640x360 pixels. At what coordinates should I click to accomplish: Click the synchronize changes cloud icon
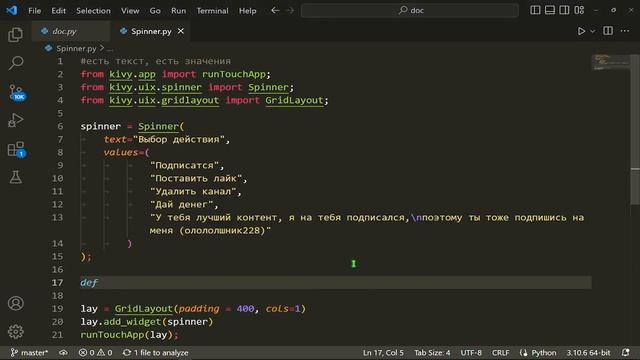[63, 353]
